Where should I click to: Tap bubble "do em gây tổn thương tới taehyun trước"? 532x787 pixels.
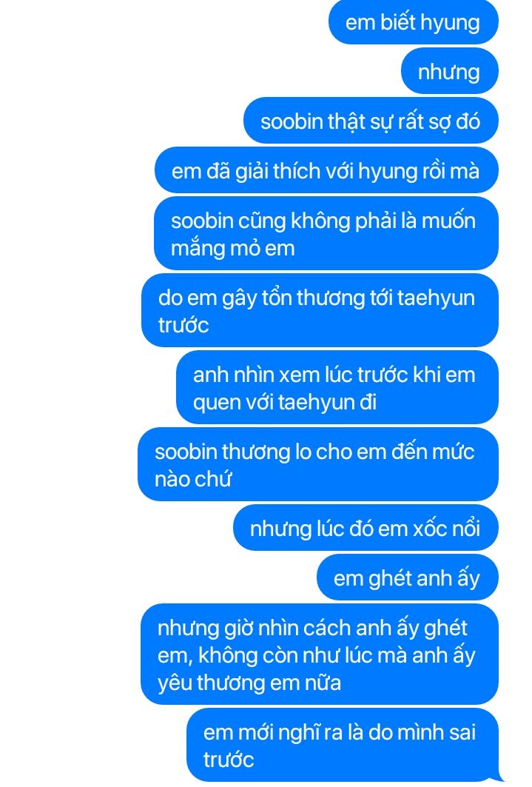[x=320, y=311]
